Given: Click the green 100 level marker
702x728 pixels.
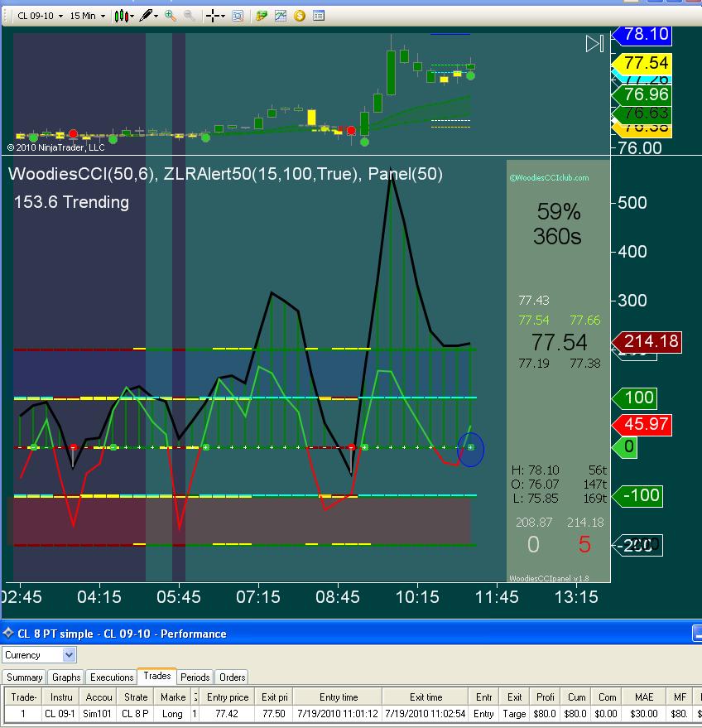Looking at the screenshot, I should (635, 398).
